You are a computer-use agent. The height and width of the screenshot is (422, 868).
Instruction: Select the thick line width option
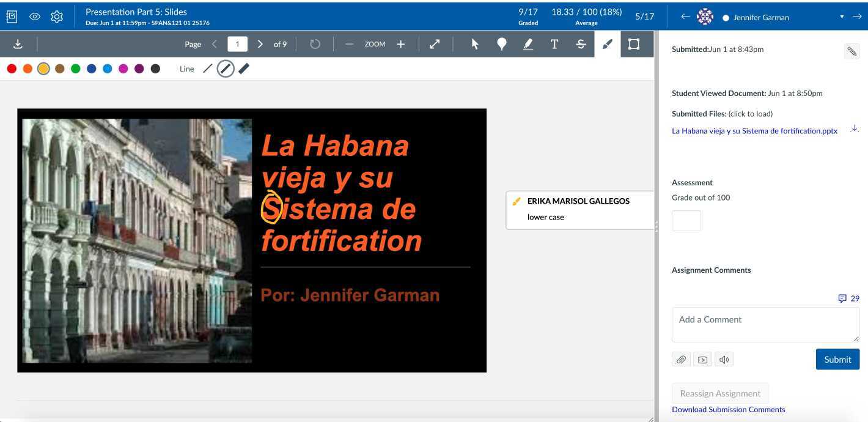244,68
